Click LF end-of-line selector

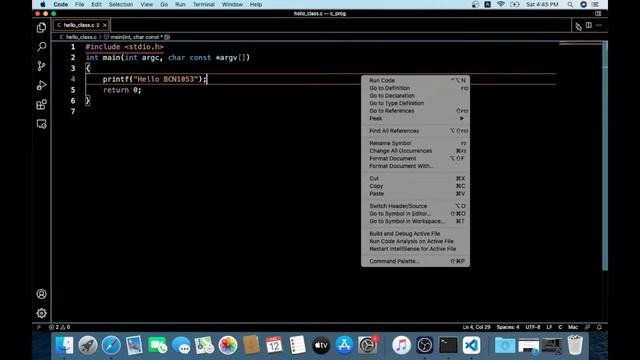[549, 327]
